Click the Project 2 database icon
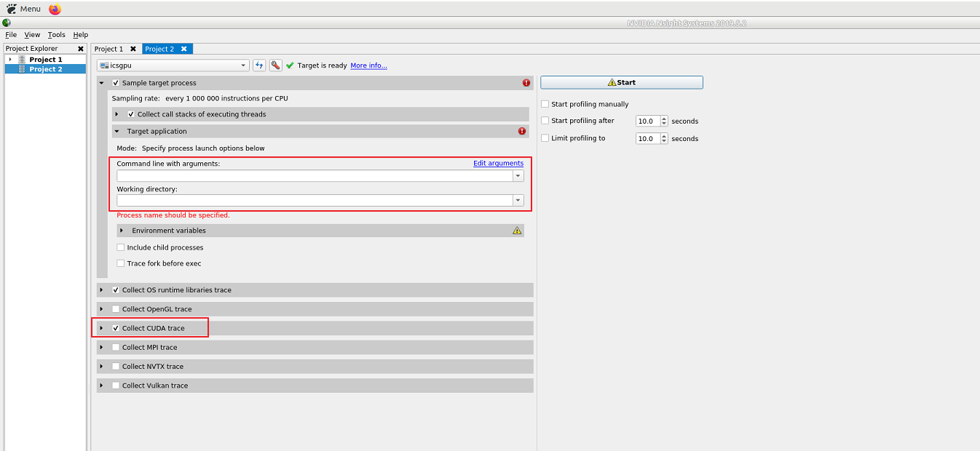Viewport: 980px width, 451px height. point(22,69)
